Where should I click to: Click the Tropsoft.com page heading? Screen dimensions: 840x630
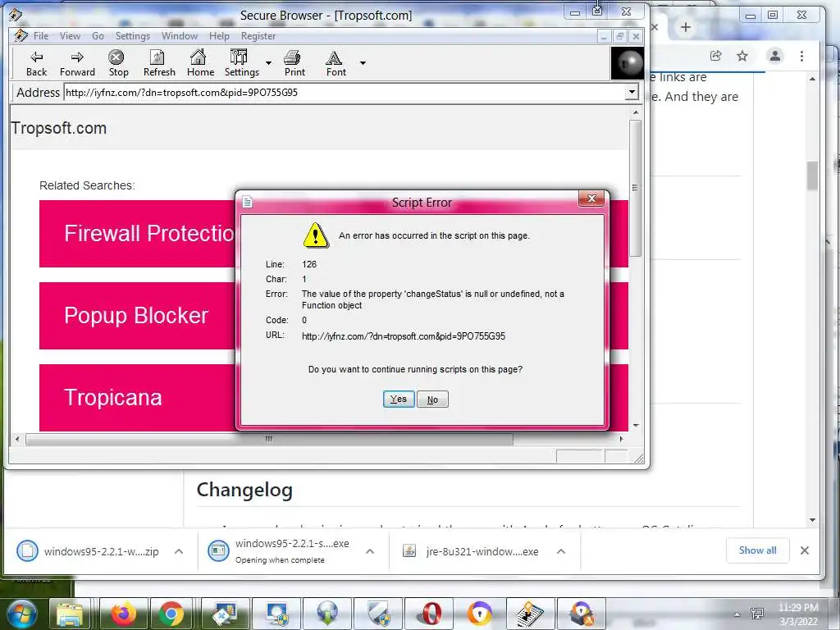(59, 128)
